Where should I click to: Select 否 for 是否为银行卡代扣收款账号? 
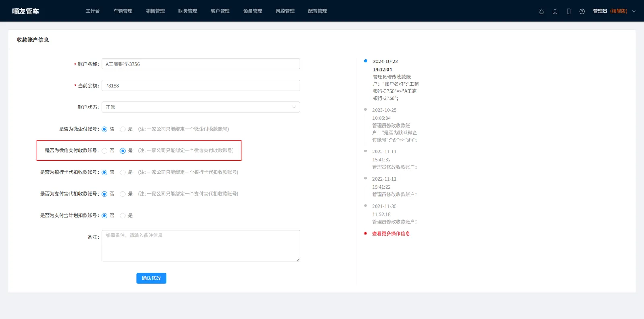click(x=105, y=173)
